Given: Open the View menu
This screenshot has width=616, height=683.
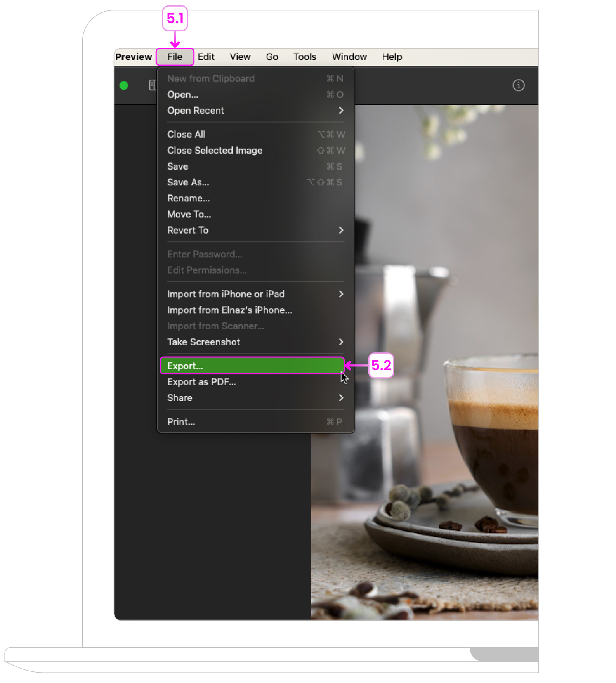Looking at the screenshot, I should click(240, 57).
